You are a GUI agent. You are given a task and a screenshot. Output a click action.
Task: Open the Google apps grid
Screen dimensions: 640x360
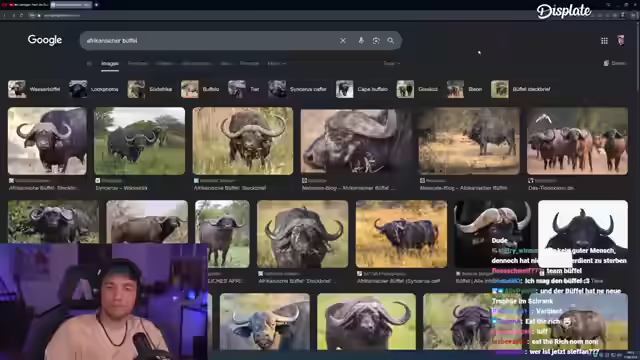click(x=604, y=40)
